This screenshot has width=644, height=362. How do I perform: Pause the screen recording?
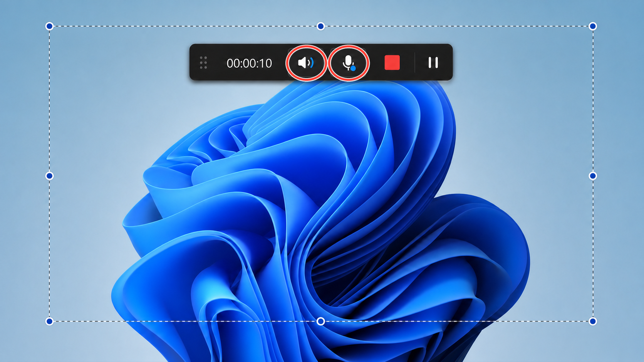click(x=433, y=63)
